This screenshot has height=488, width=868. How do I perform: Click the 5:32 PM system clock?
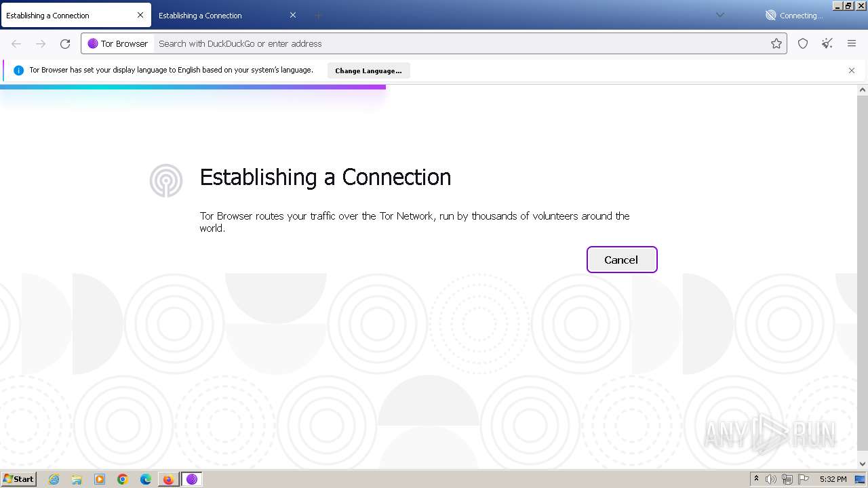click(833, 479)
